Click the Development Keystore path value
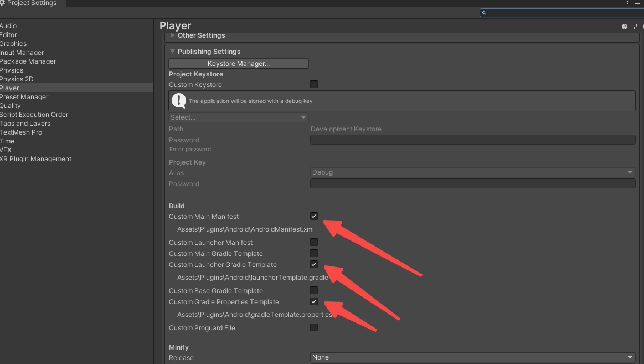The image size is (644, 364). coord(346,129)
